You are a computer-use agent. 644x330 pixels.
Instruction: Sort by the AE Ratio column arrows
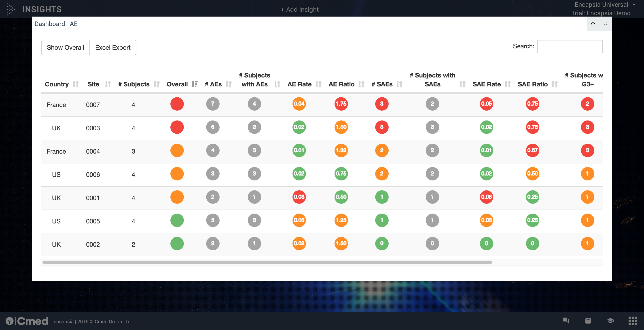[x=361, y=84]
